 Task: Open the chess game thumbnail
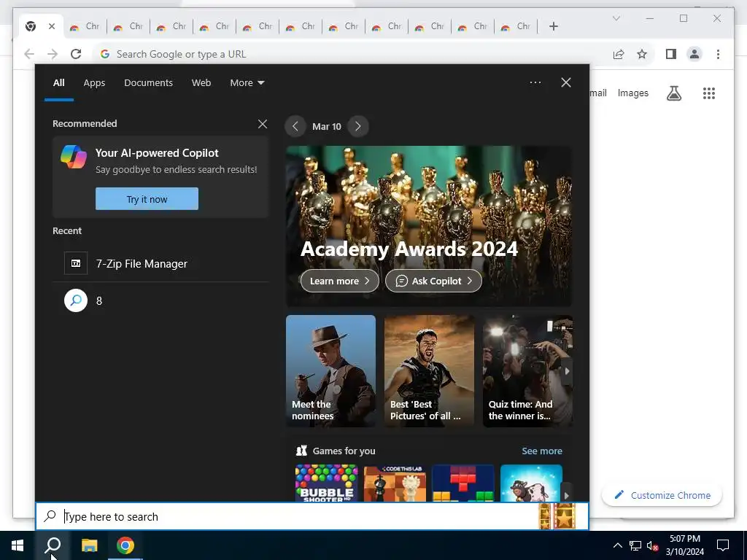click(395, 483)
